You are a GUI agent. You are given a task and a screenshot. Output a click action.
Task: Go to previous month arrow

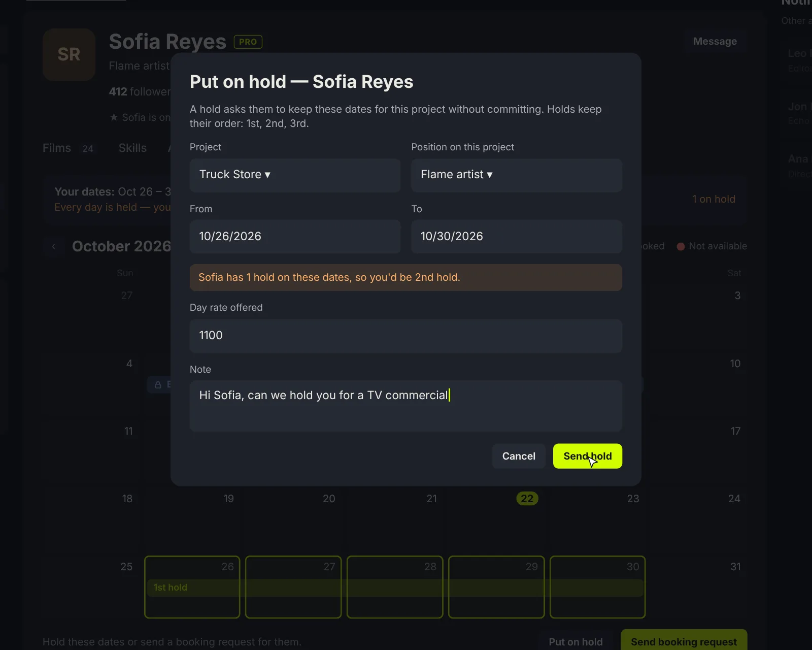click(x=53, y=247)
